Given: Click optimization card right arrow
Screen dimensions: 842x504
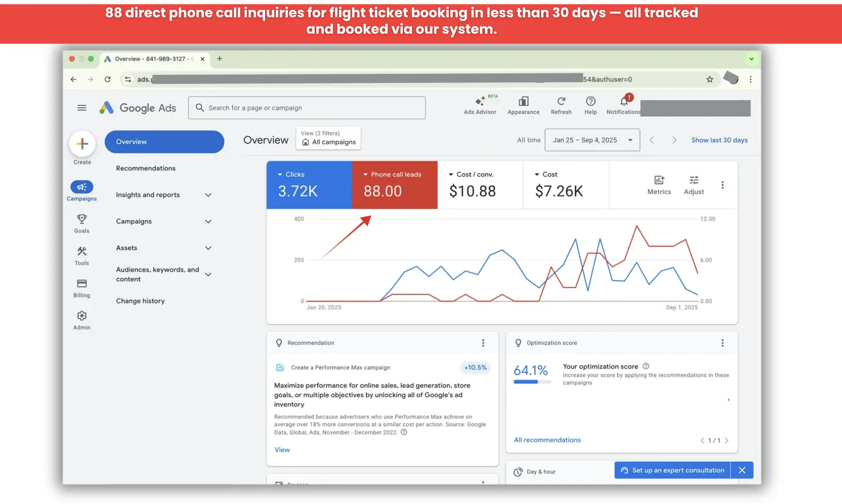Looking at the screenshot, I should point(728,400).
